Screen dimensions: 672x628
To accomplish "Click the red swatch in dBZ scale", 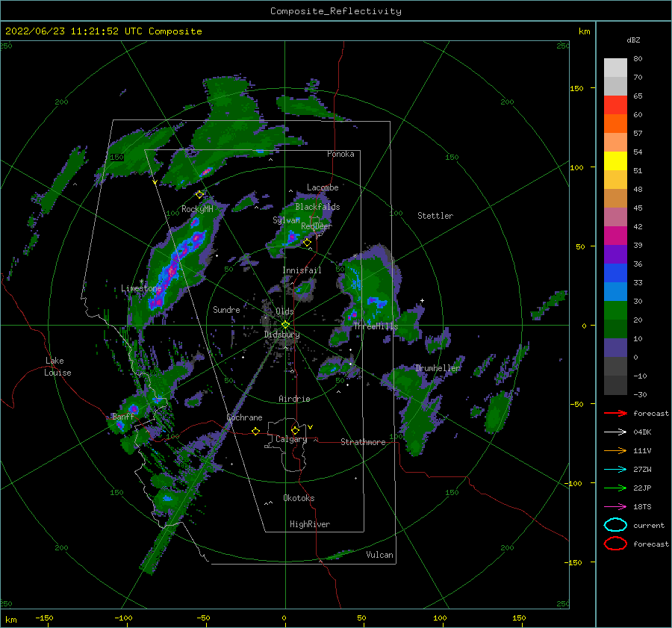I will (x=615, y=105).
